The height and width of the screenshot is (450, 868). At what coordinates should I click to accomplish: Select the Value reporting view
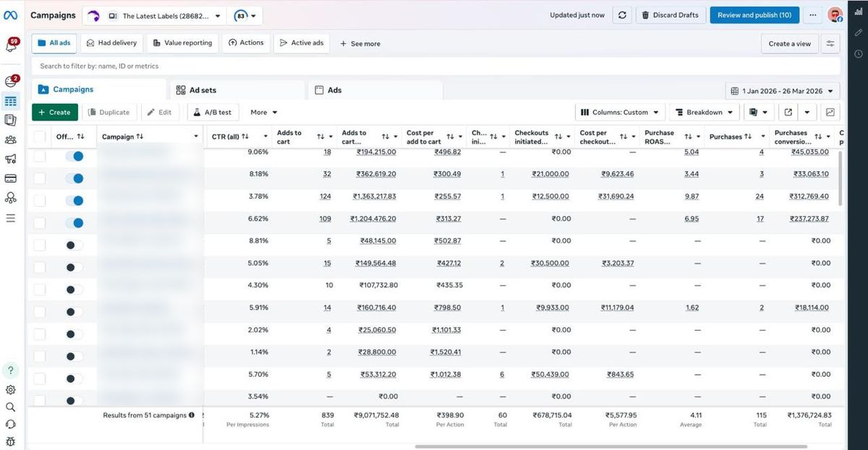pyautogui.click(x=182, y=43)
